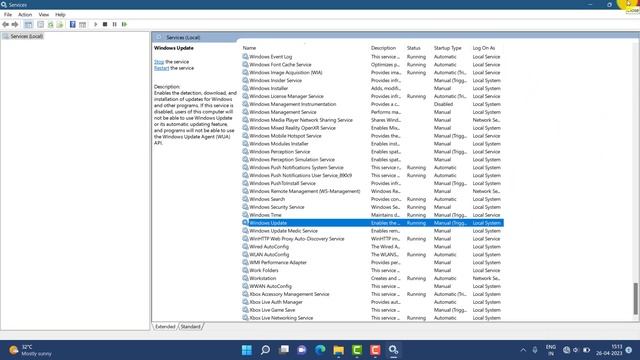Image resolution: width=640 pixels, height=360 pixels.
Task: Click the Stop Service square icon
Action: click(x=105, y=24)
